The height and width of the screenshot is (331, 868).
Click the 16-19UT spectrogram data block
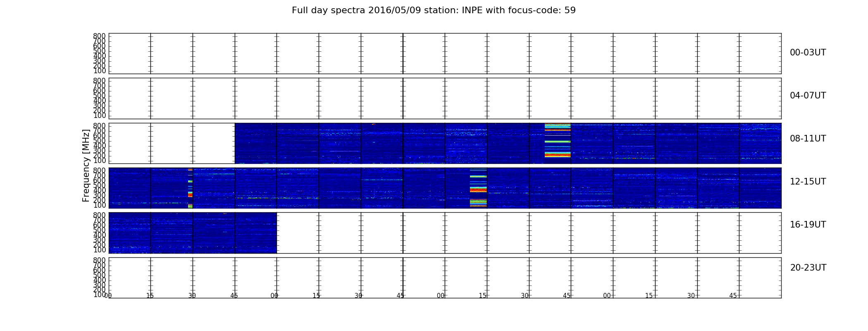point(193,233)
